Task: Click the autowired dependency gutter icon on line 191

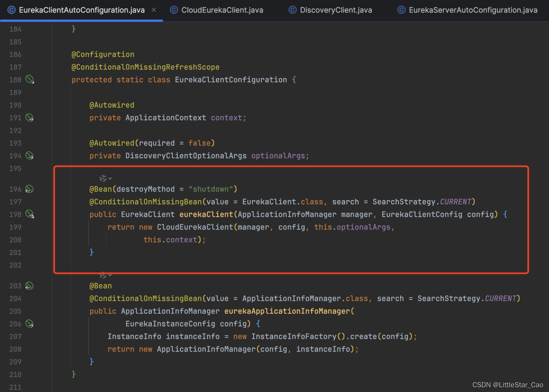Action: (30, 118)
